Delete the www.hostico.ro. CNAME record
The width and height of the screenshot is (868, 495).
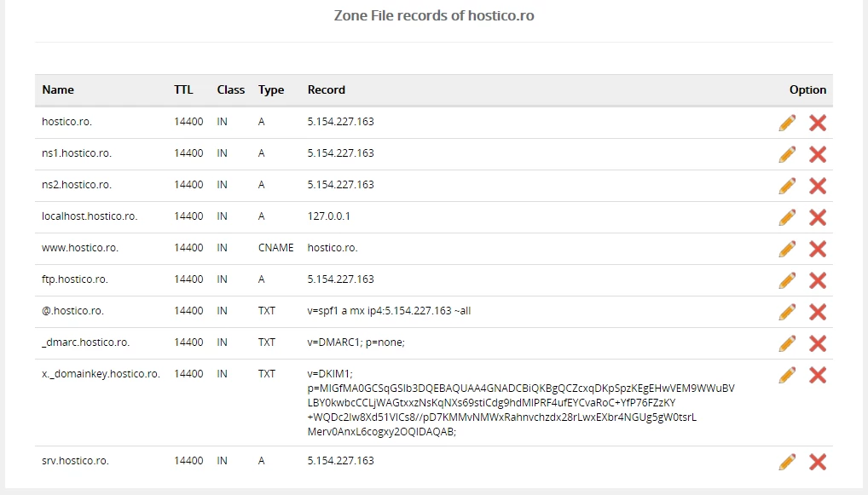tap(817, 249)
